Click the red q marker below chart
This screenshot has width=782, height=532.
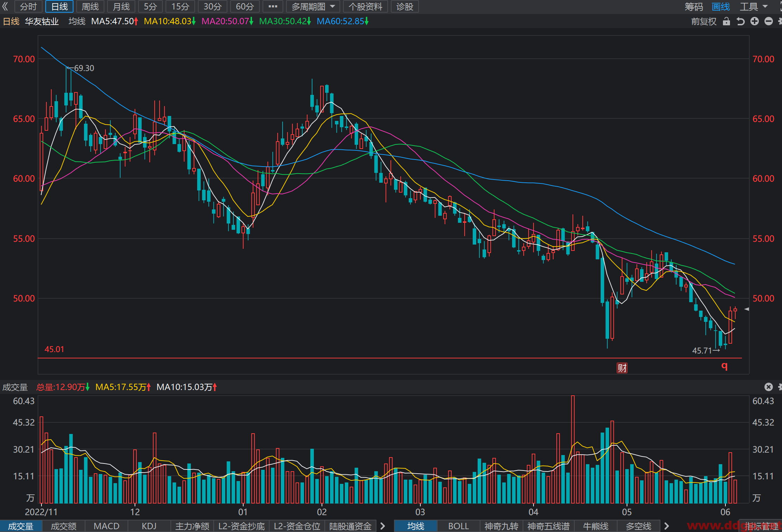[724, 366]
